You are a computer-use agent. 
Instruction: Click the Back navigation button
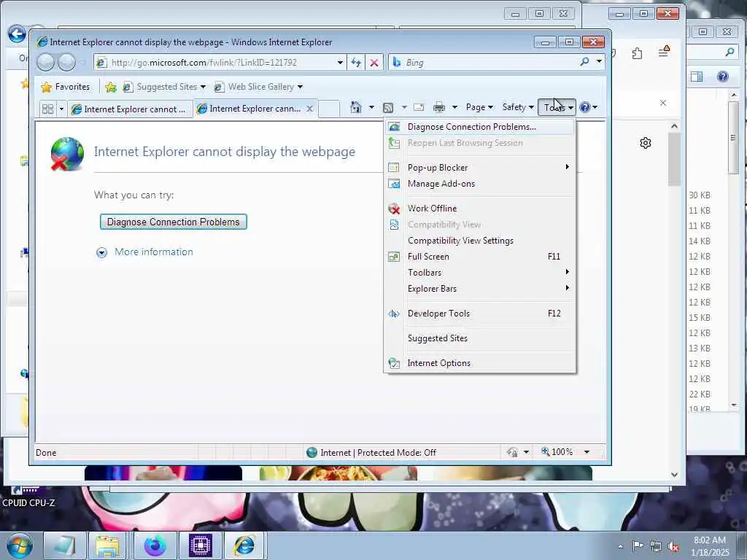pyautogui.click(x=46, y=63)
